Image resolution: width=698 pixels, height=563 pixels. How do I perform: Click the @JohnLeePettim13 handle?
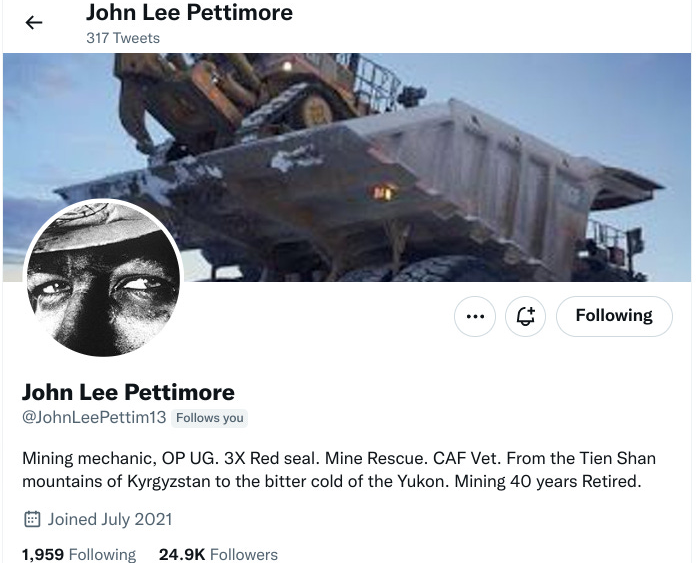pos(94,417)
